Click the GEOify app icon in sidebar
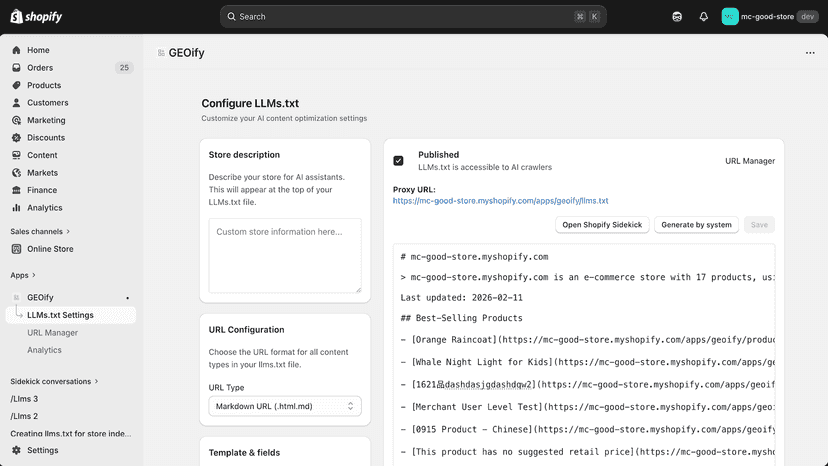The width and height of the screenshot is (828, 466). coord(16,297)
